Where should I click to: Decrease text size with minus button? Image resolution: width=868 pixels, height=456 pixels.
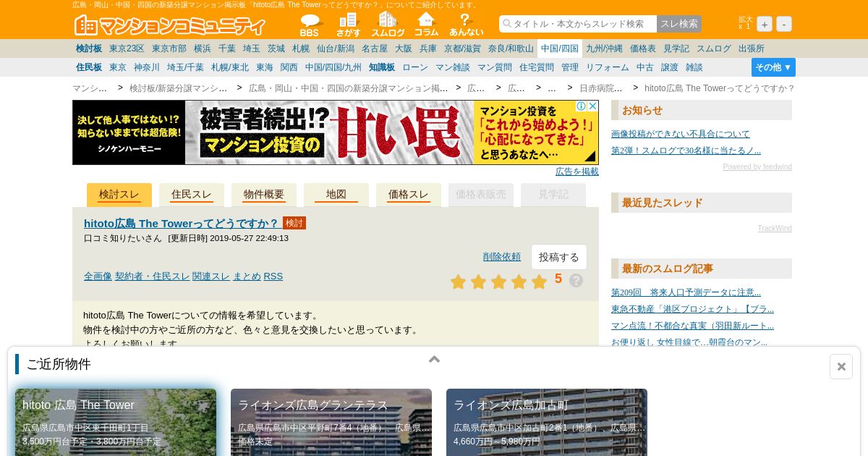click(x=784, y=24)
